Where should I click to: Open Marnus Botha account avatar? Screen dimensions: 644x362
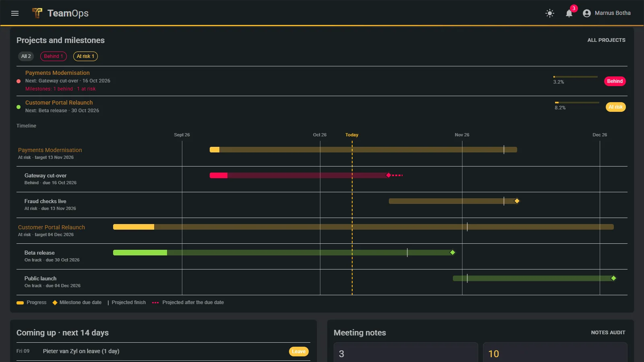click(587, 13)
